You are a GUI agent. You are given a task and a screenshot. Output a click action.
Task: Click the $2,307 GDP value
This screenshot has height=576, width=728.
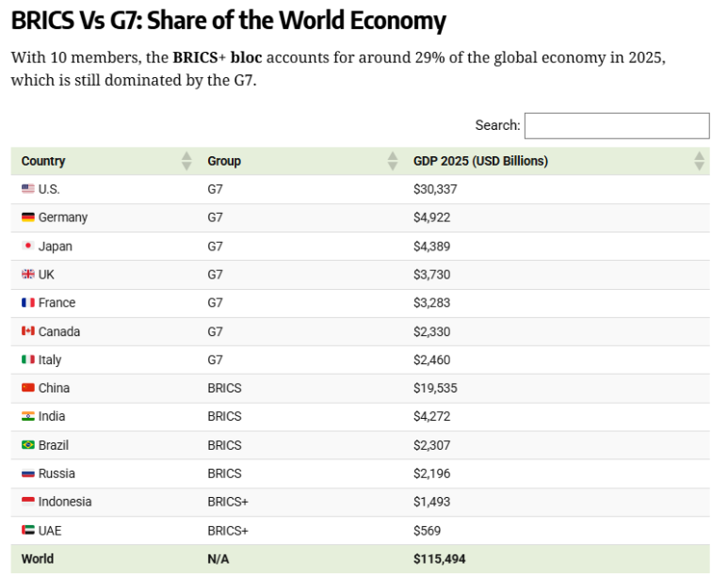pyautogui.click(x=431, y=445)
